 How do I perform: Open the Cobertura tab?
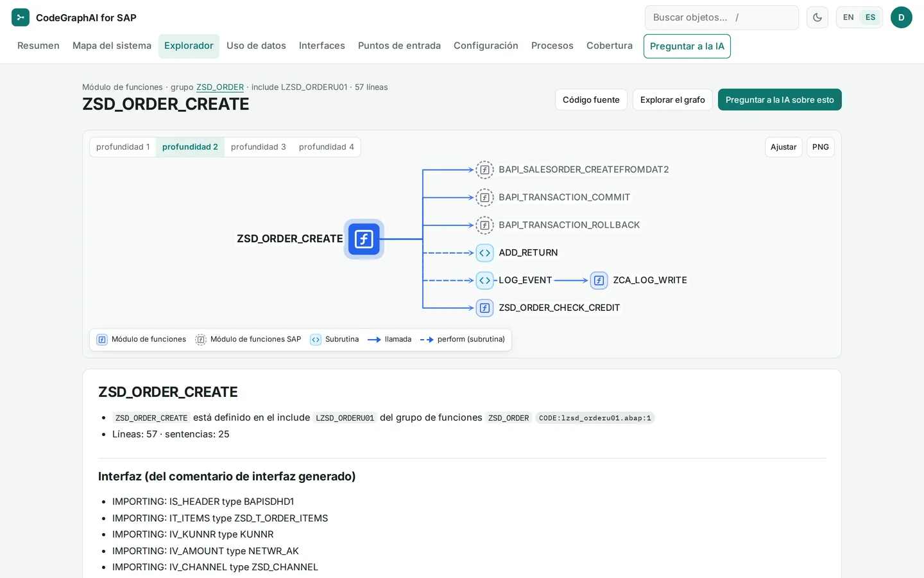pyautogui.click(x=610, y=46)
